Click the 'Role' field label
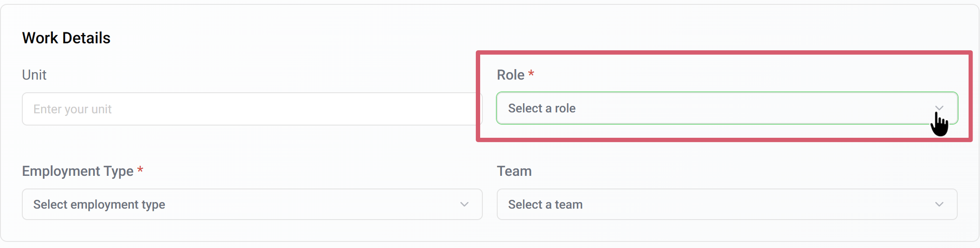This screenshot has width=980, height=248. click(510, 75)
